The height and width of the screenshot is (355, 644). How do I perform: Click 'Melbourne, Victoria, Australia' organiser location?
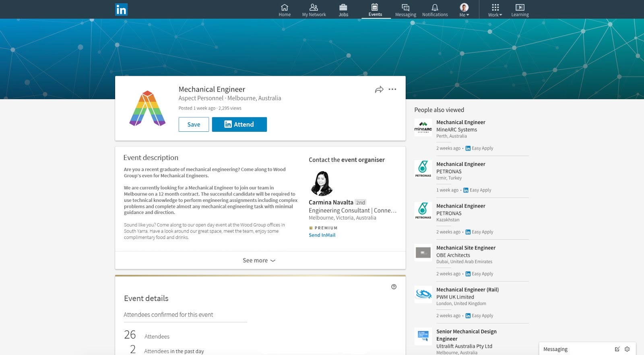pos(343,218)
